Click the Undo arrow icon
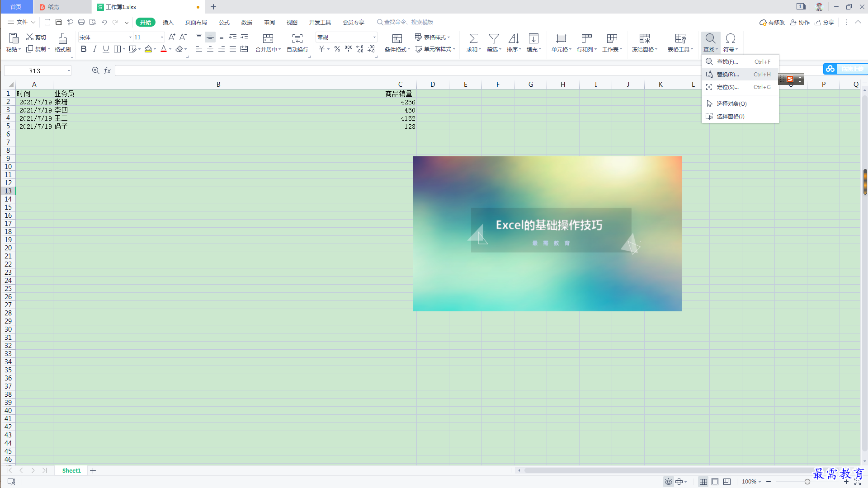The height and width of the screenshot is (488, 868). coord(104,22)
